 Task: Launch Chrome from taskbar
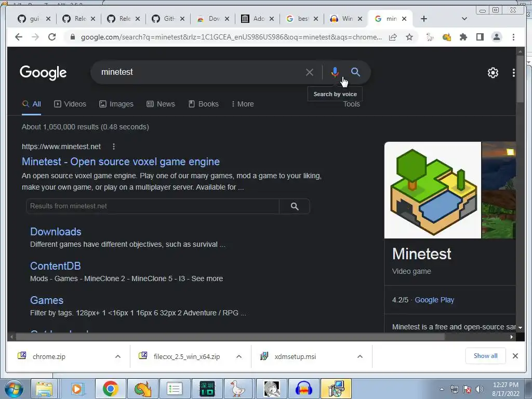110,389
